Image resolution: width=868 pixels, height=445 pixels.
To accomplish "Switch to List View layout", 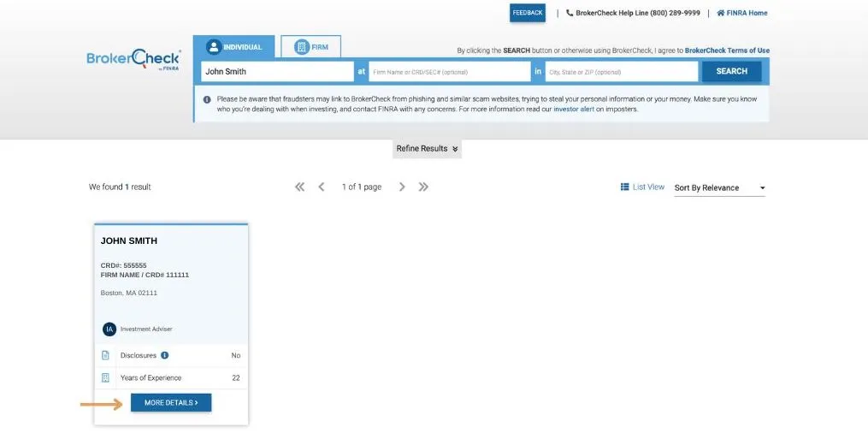I will (x=642, y=187).
